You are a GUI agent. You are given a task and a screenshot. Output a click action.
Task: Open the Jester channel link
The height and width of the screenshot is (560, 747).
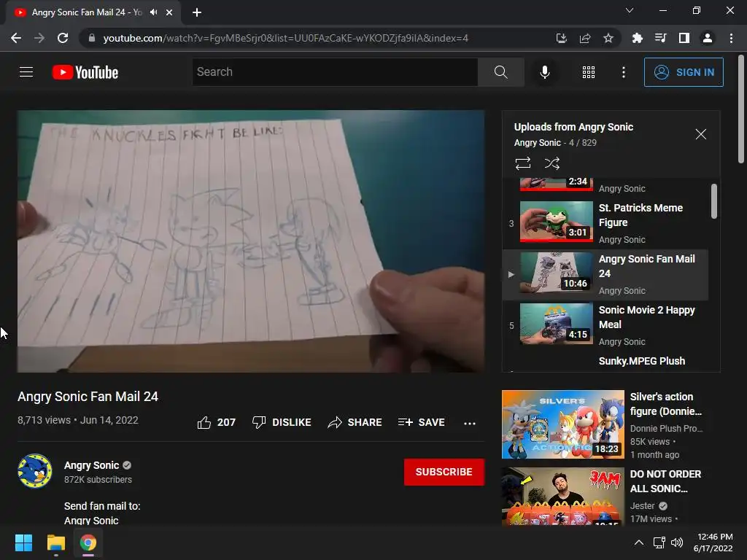(x=642, y=506)
